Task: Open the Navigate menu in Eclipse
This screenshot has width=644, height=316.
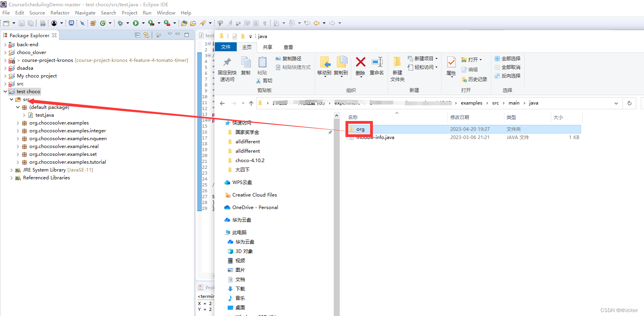Action: point(85,13)
